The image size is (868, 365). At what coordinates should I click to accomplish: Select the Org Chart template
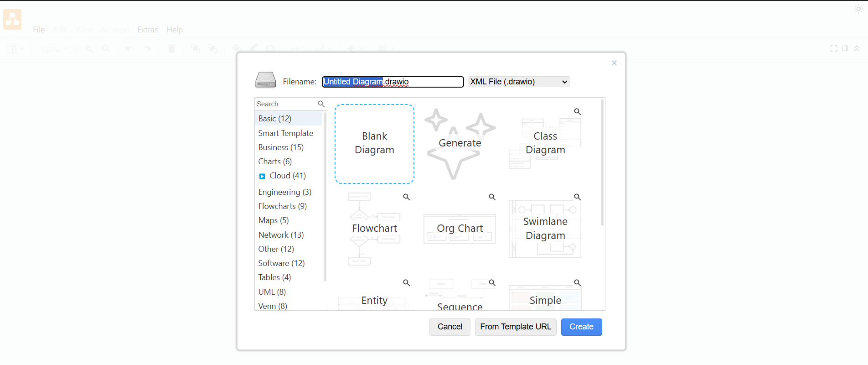[460, 229]
